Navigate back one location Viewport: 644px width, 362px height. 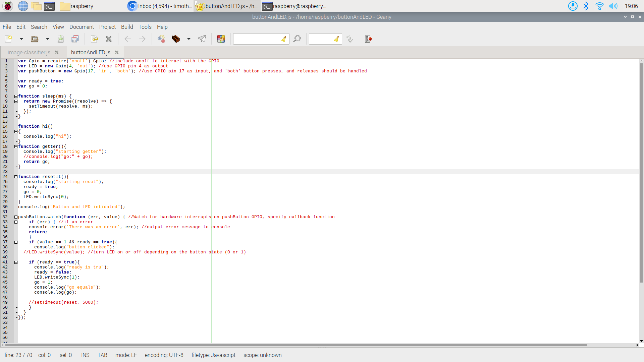click(128, 39)
